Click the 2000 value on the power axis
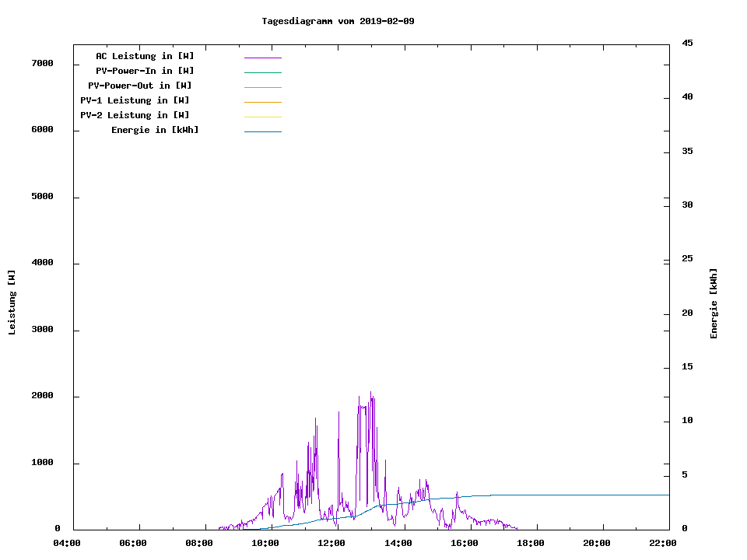The image size is (747, 560). coord(42,396)
